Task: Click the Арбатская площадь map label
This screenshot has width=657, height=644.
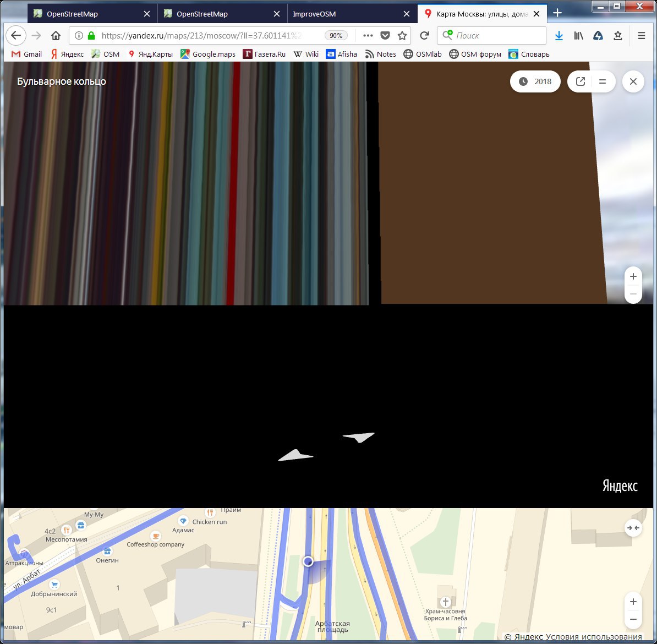Action: [x=332, y=626]
